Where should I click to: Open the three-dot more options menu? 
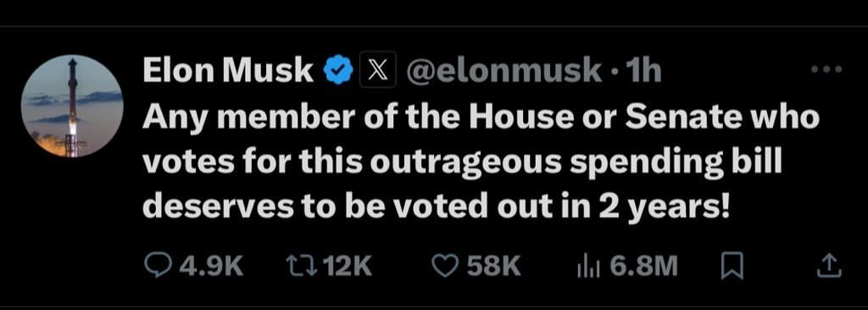826,69
